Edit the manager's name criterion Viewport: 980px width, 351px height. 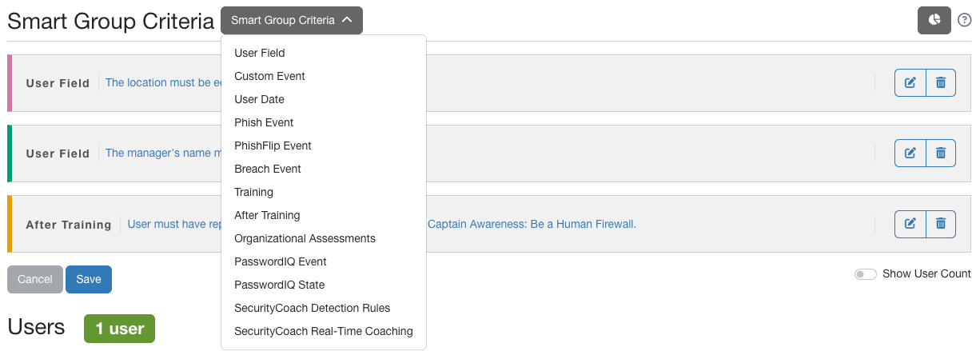pos(910,153)
